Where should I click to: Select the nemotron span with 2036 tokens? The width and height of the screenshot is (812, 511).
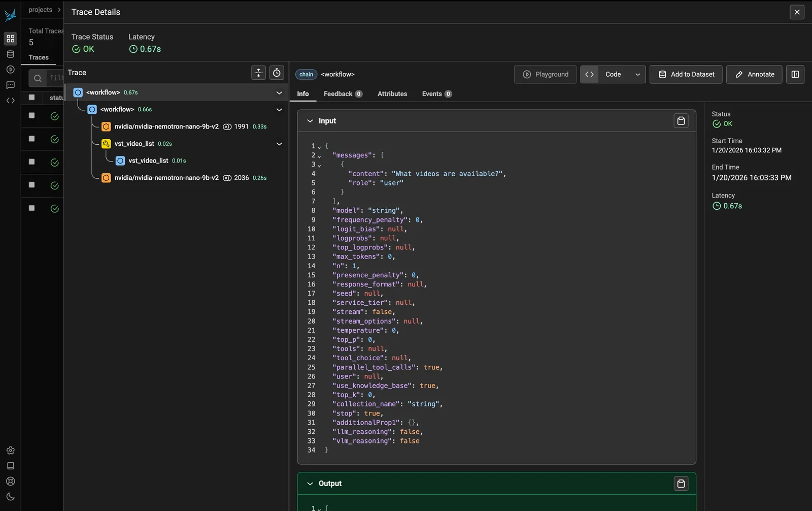pos(177,178)
